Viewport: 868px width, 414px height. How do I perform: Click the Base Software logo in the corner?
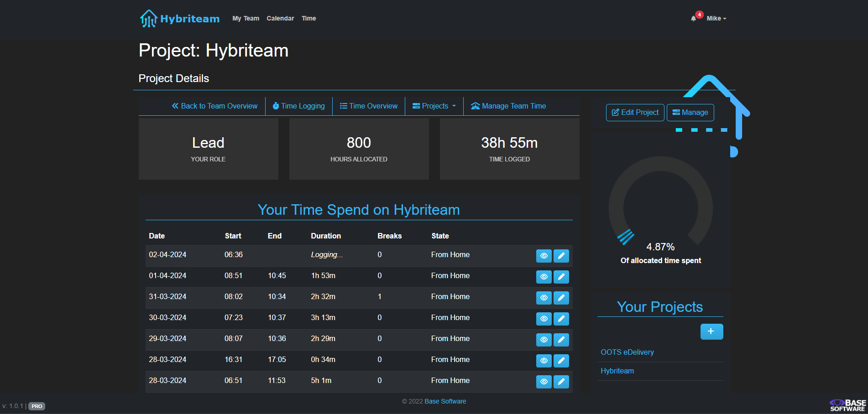[847, 405]
